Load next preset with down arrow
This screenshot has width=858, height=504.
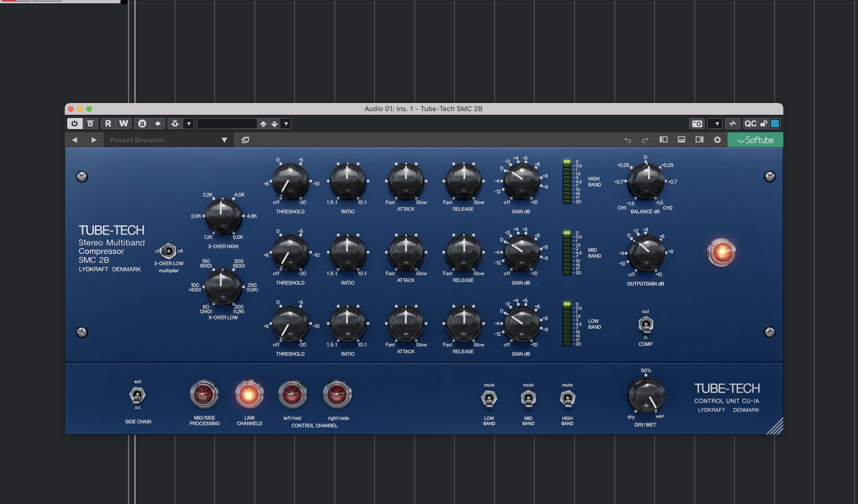click(274, 124)
